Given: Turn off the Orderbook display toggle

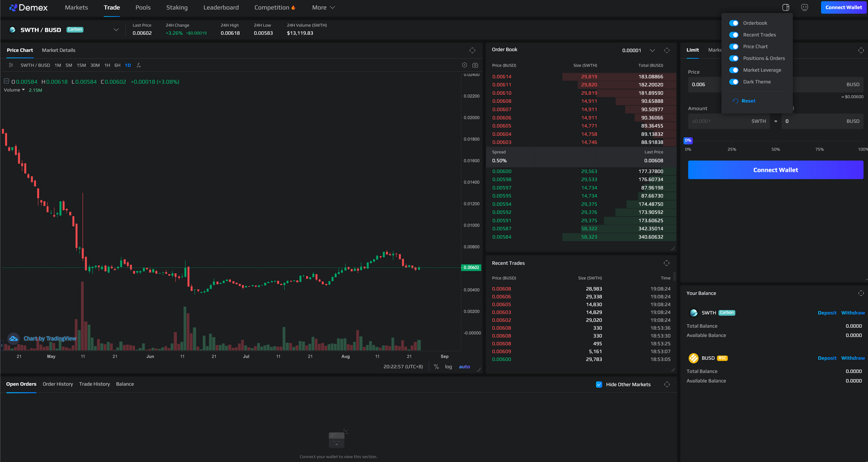Looking at the screenshot, I should click(734, 23).
